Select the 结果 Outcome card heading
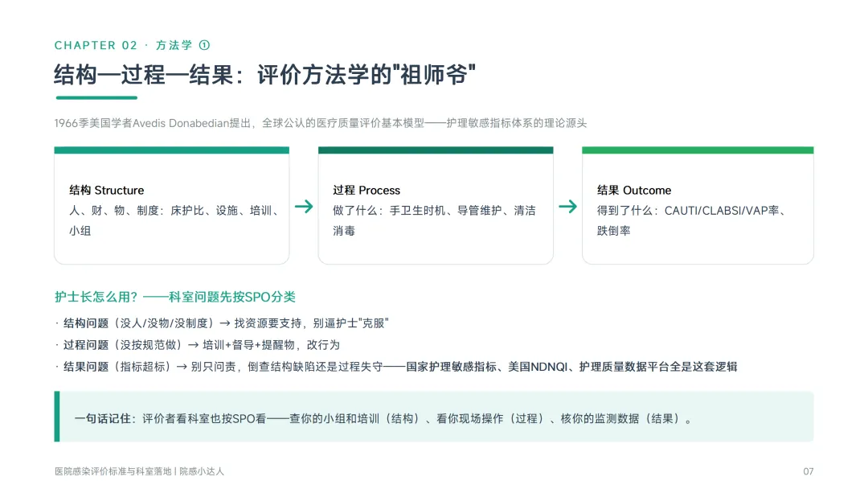868x489 pixels. (634, 190)
